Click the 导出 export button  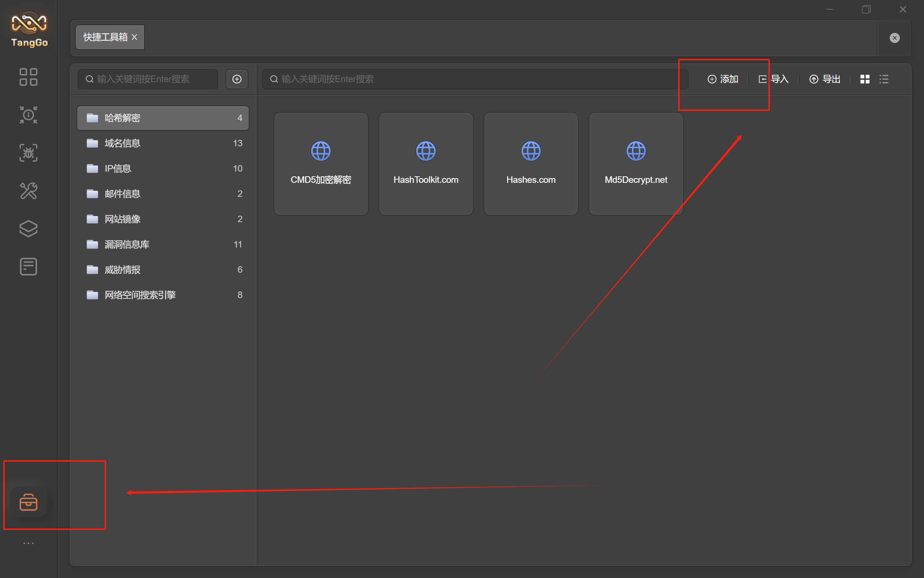pos(825,79)
